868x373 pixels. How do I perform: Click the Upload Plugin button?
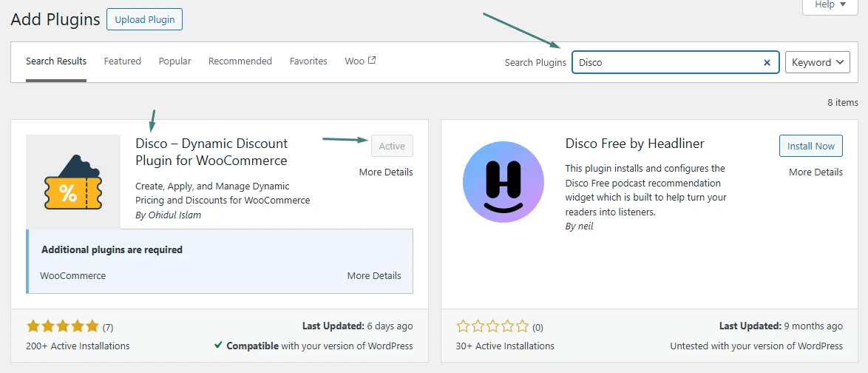click(144, 19)
